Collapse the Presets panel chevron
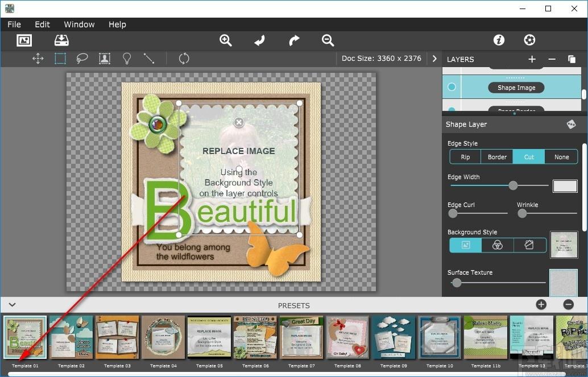 (x=13, y=305)
